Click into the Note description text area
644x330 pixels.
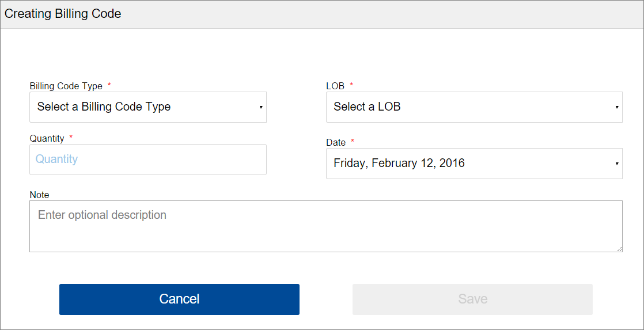(x=325, y=226)
